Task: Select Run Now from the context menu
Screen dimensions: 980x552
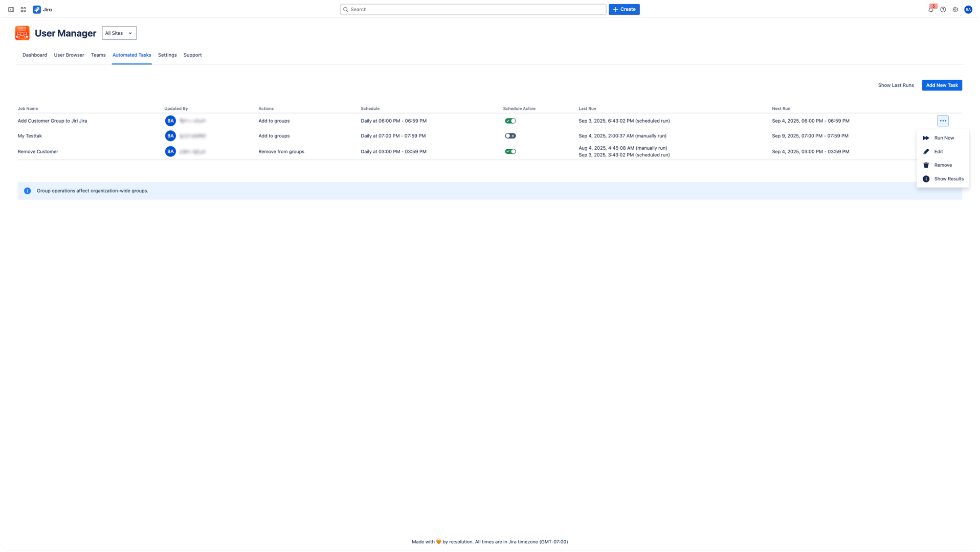Action: (x=944, y=137)
